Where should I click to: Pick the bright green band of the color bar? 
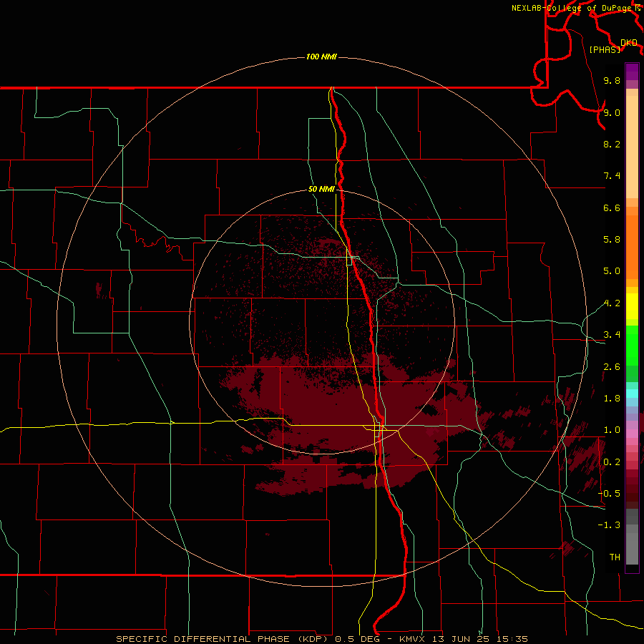point(632,346)
